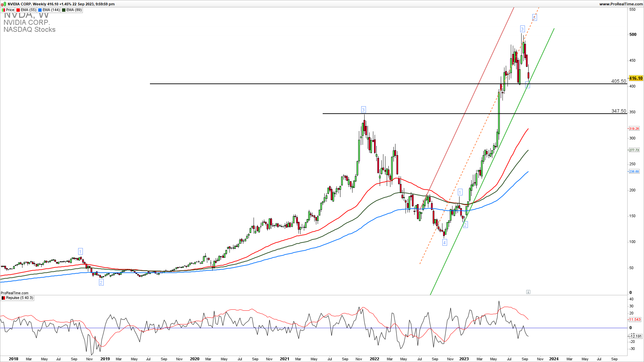
Task: Select the 405.50 horizontal line label
Action: click(619, 81)
